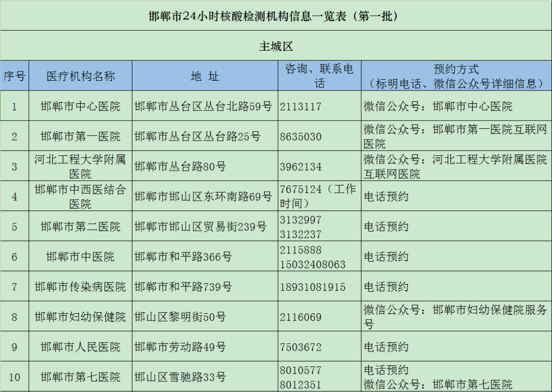Click the 河北工程大学附属医院 name cell

(81, 166)
